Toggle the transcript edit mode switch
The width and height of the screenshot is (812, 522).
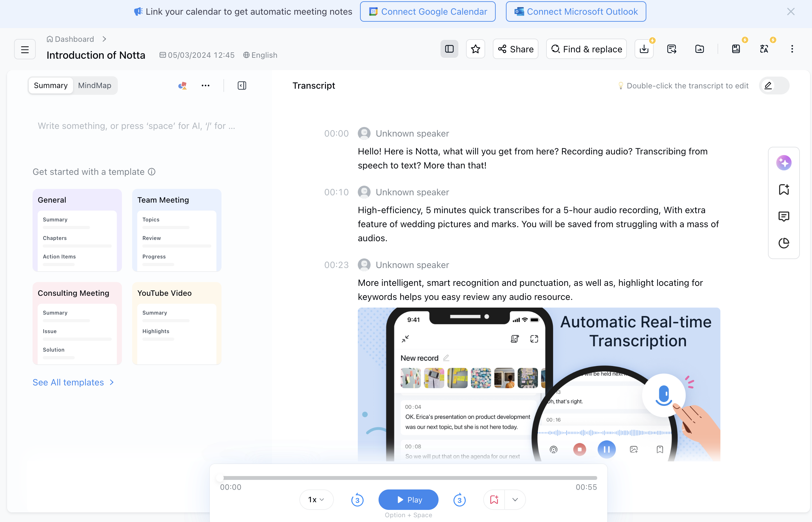774,86
